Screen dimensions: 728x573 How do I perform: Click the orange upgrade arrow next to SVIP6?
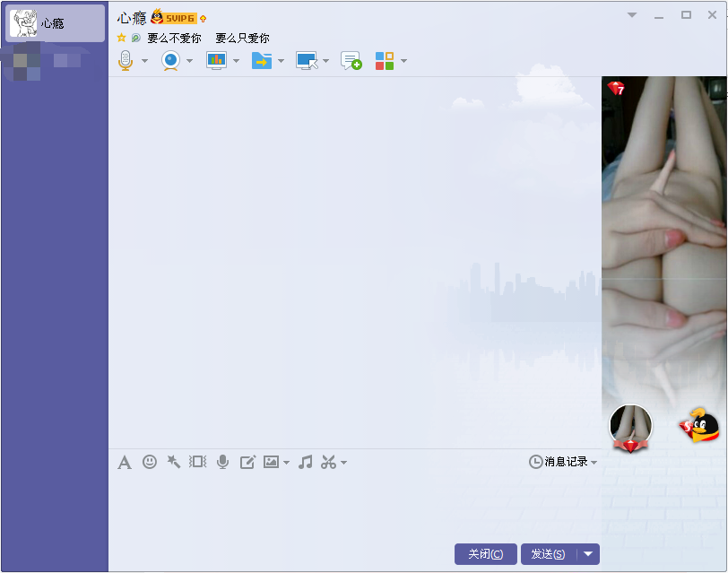[x=203, y=19]
